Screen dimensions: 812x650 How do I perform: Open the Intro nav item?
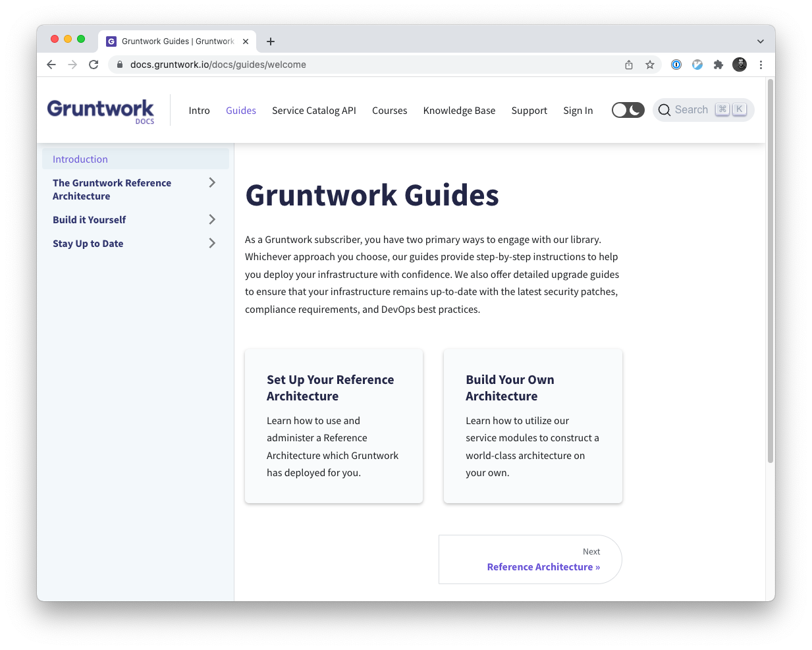199,111
